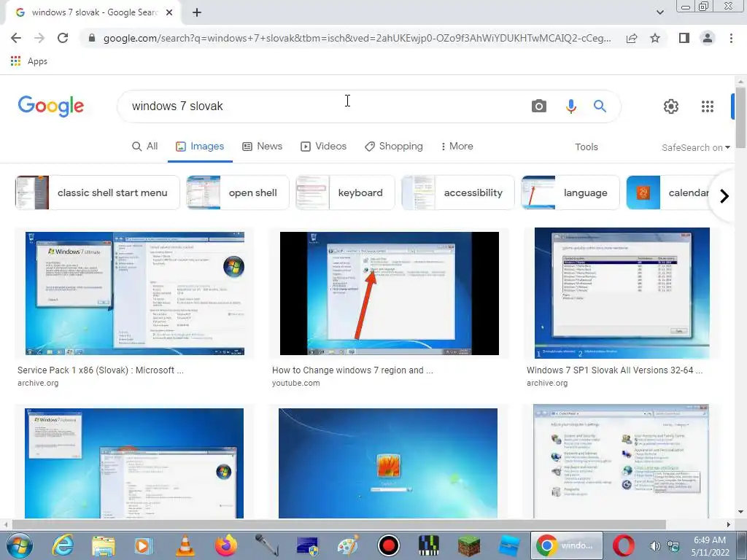This screenshot has width=747, height=560.
Task: Open the SafeSearch on dropdown
Action: (x=695, y=147)
